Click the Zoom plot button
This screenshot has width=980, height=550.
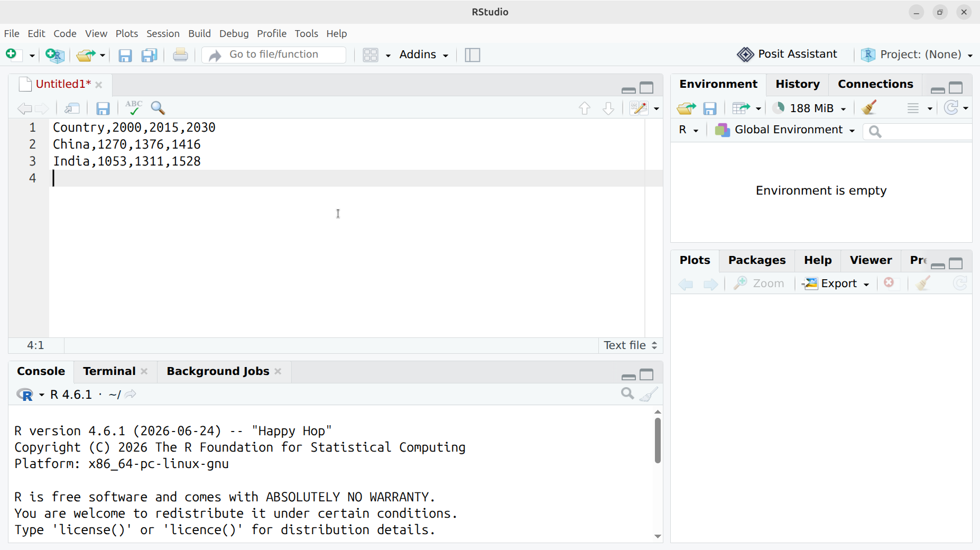tap(759, 283)
